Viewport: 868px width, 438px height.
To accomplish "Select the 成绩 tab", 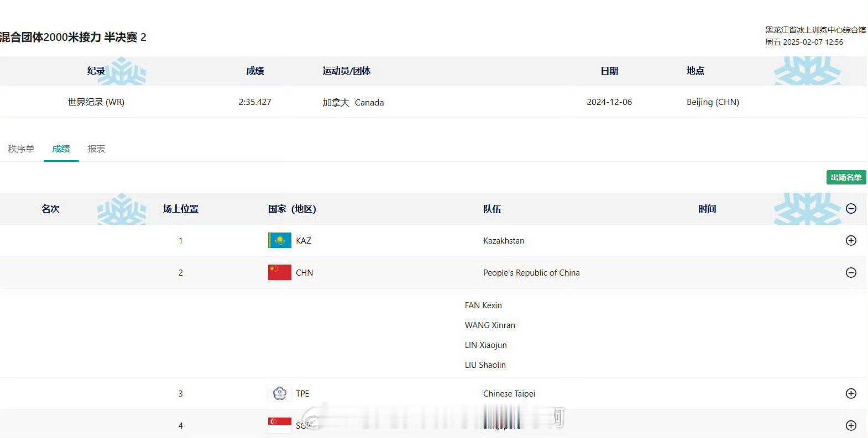I will click(61, 149).
